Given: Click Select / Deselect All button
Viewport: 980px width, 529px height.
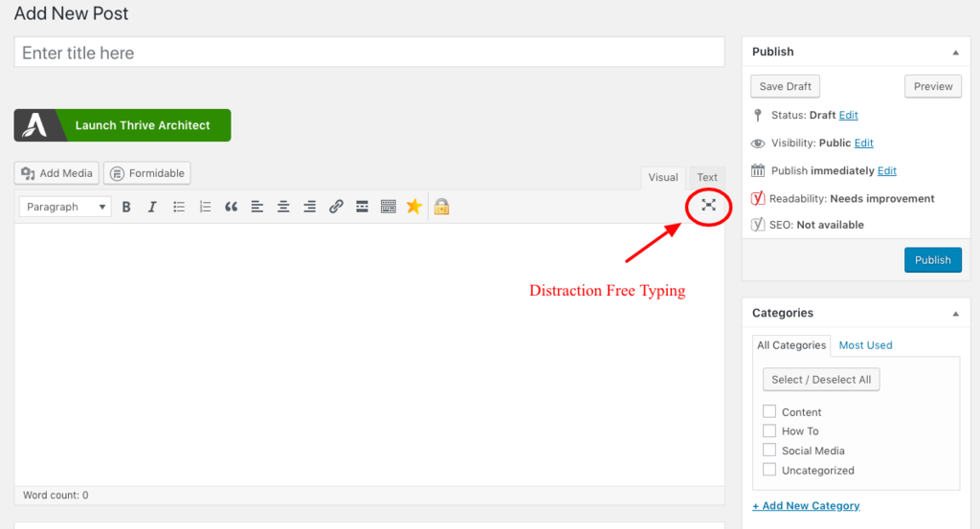Looking at the screenshot, I should tap(821, 379).
